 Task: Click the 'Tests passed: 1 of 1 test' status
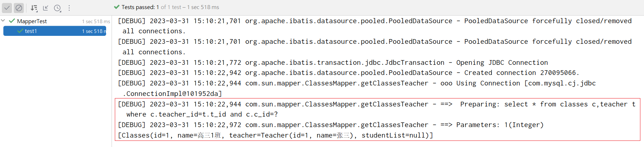(x=151, y=7)
